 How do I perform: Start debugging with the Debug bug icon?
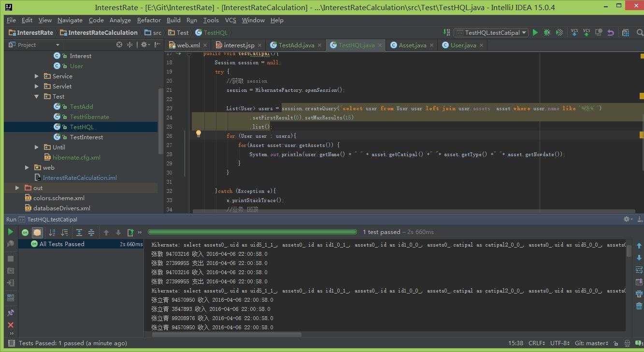547,32
